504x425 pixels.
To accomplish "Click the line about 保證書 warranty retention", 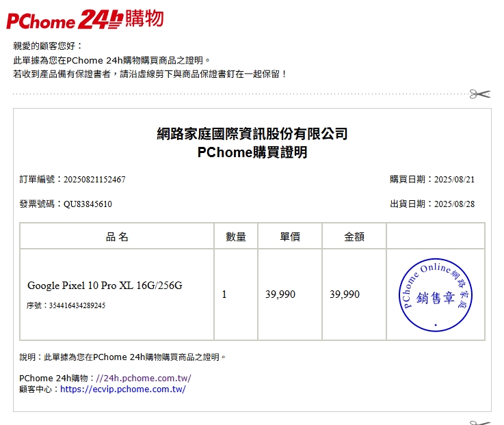I will click(150, 74).
